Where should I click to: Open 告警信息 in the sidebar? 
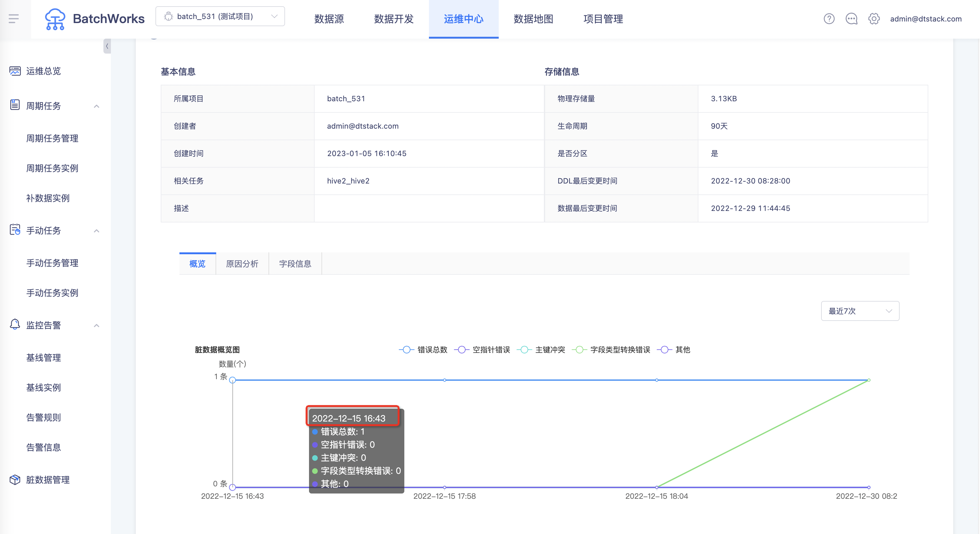pos(43,447)
